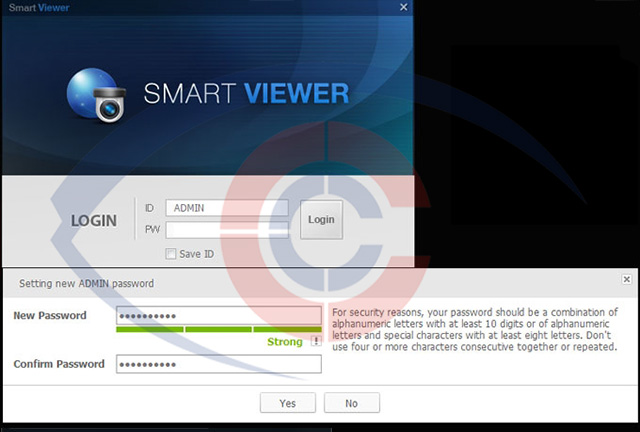Click the exclamation info icon beside Strong

316,341
